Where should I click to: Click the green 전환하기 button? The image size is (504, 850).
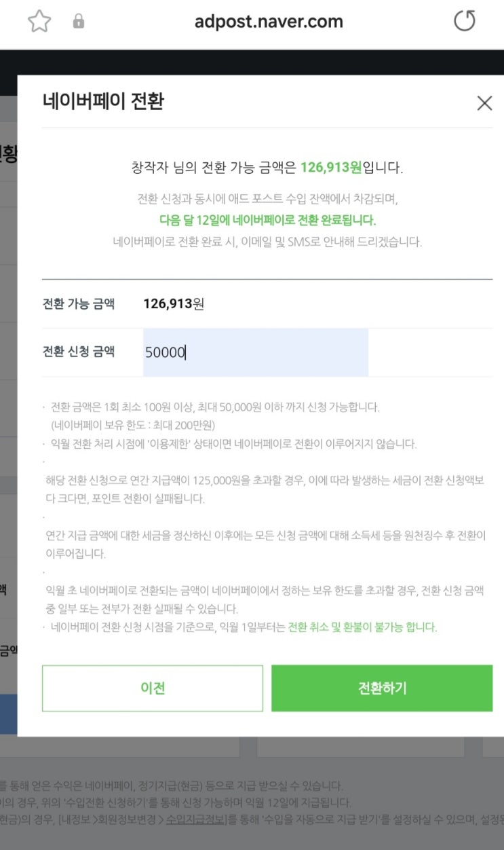click(382, 688)
